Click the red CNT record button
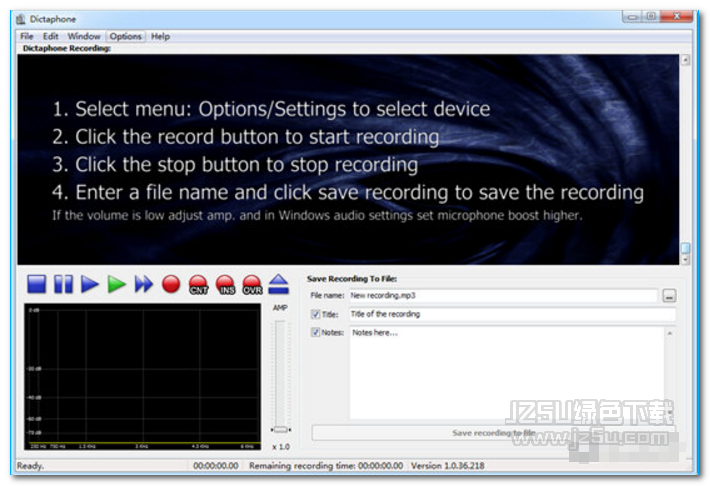 point(198,285)
